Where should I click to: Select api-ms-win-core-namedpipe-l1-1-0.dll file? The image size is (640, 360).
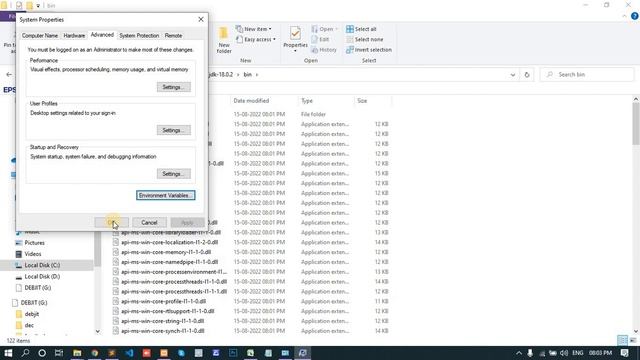point(169,262)
